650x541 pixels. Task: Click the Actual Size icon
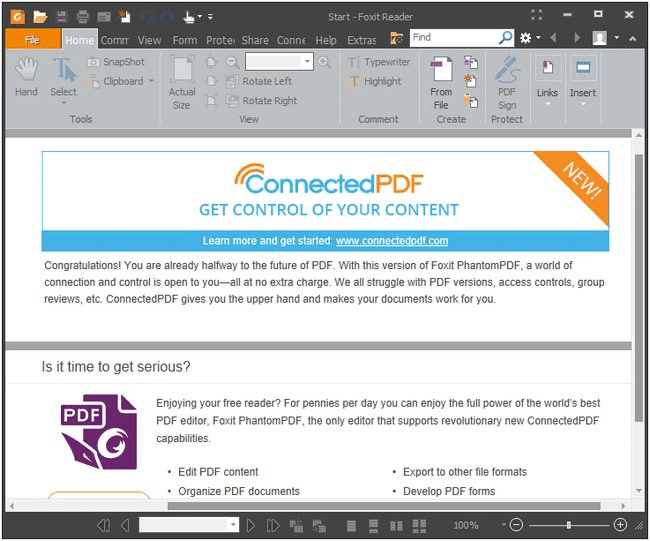coord(181,82)
